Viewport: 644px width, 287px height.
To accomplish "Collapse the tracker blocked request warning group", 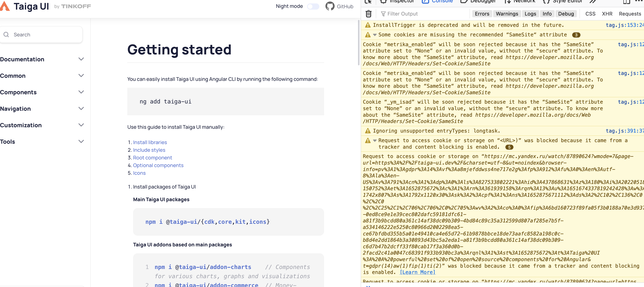I will coord(374,141).
